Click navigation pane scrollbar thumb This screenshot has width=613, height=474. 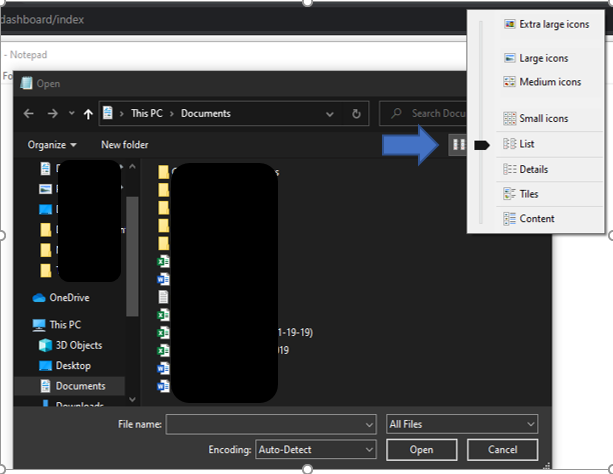point(132,256)
